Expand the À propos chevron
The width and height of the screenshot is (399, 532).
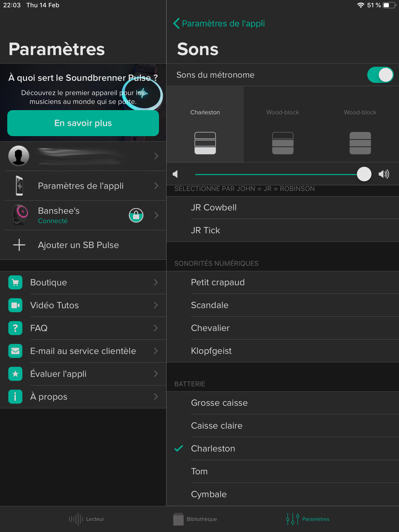pyautogui.click(x=156, y=397)
